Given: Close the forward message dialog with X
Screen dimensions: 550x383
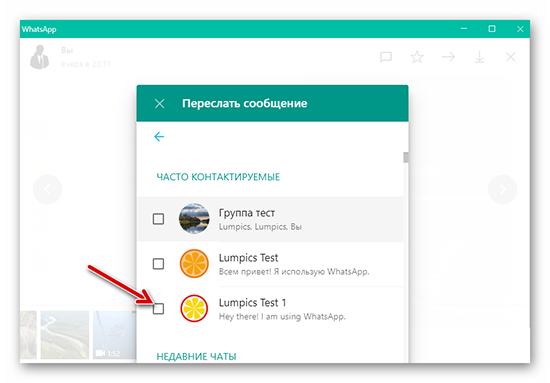Looking at the screenshot, I should pos(160,103).
